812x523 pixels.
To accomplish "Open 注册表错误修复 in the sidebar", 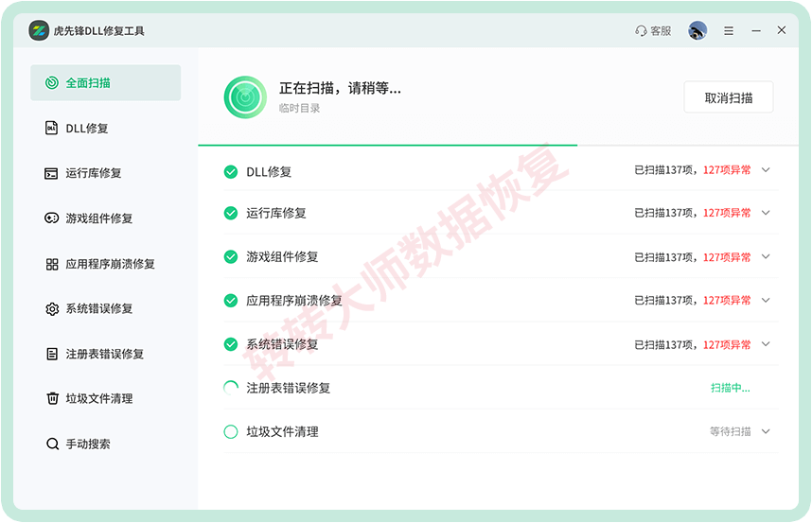I will (106, 354).
